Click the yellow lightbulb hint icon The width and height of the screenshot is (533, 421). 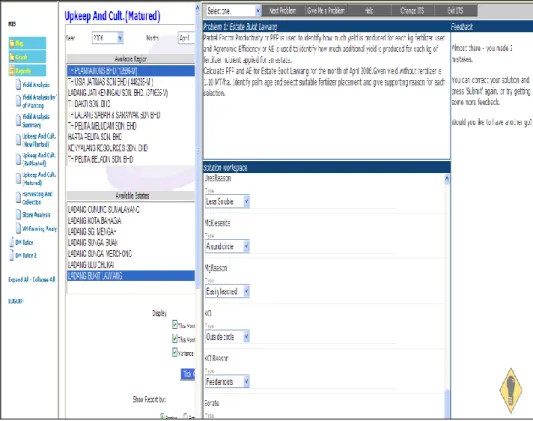tap(510, 390)
